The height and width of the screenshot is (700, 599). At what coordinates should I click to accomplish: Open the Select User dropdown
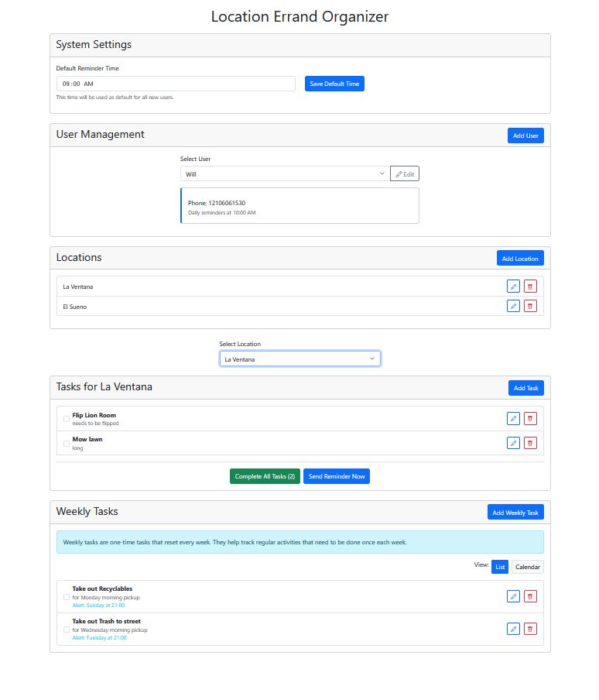tap(282, 173)
